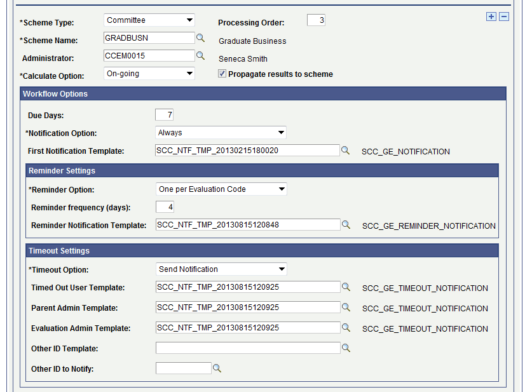
Task: Click the Reminder Notification Template field
Action: pyautogui.click(x=248, y=225)
